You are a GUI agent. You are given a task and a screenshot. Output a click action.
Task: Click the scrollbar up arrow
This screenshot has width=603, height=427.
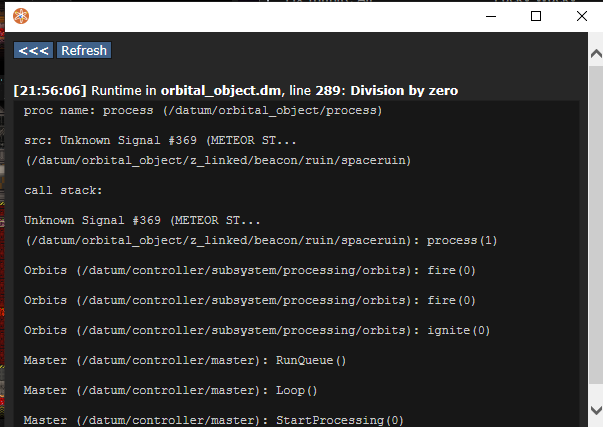pyautogui.click(x=596, y=53)
